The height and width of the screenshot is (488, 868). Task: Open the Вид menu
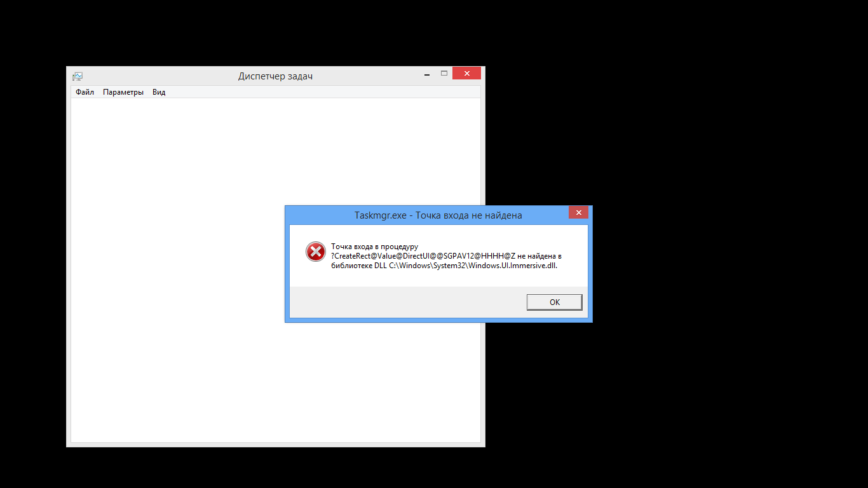[x=159, y=92]
